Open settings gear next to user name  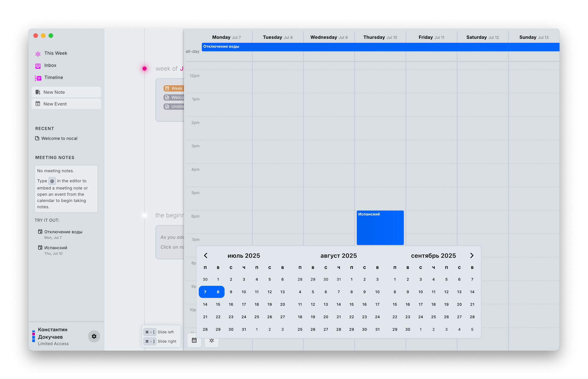click(94, 336)
